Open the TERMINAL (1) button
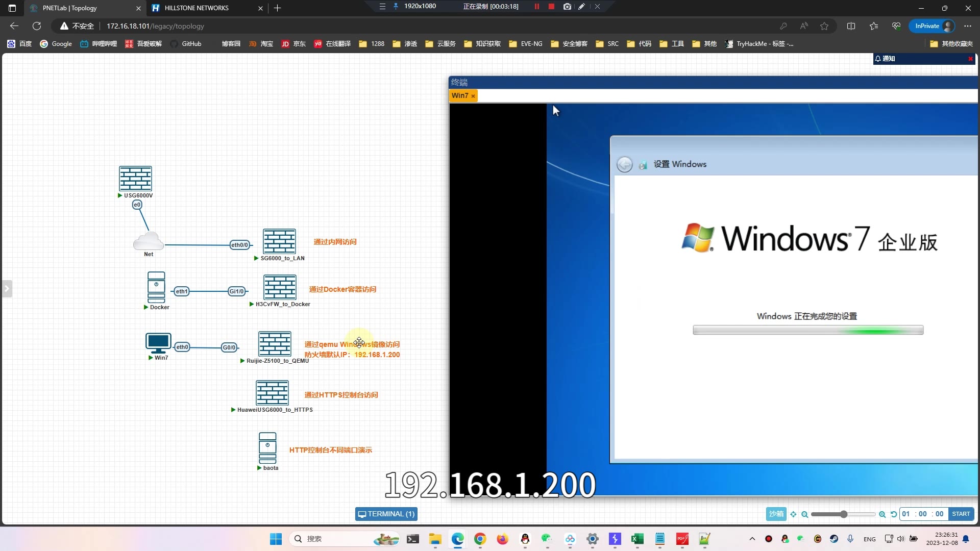980x551 pixels. click(386, 514)
